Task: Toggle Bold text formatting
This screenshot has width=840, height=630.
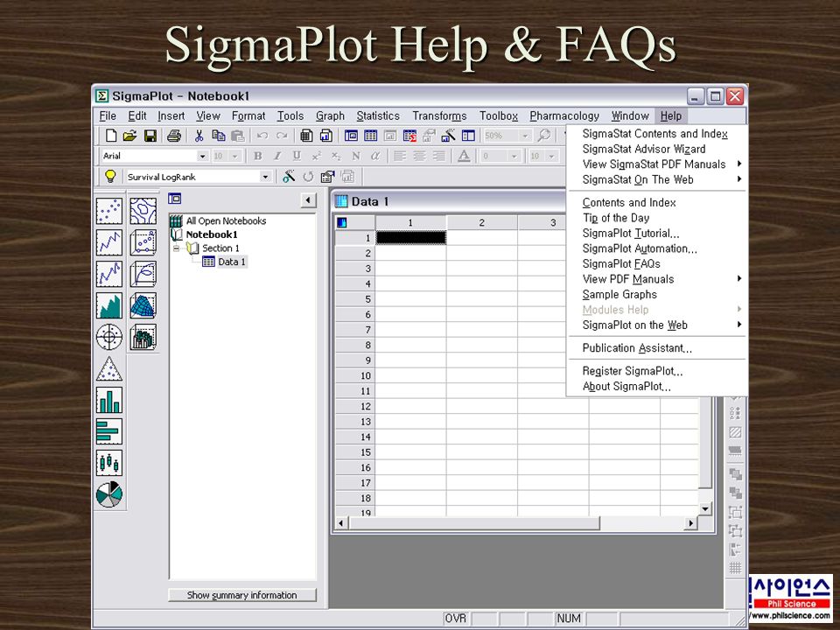Action: pos(257,156)
